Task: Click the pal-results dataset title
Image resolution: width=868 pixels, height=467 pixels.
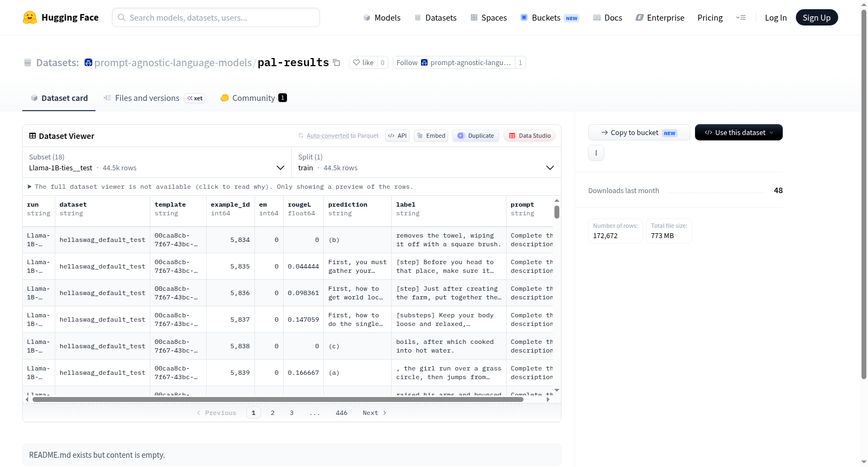Action: click(x=293, y=62)
